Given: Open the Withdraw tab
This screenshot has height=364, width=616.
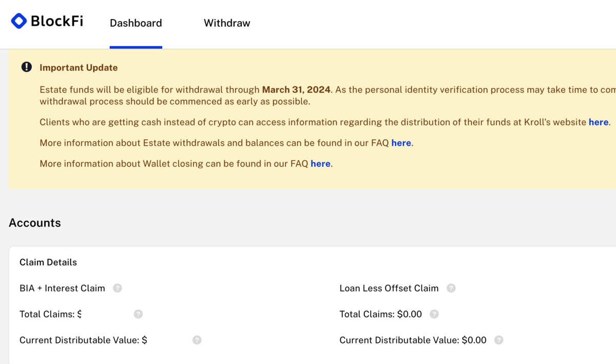Looking at the screenshot, I should (x=227, y=23).
